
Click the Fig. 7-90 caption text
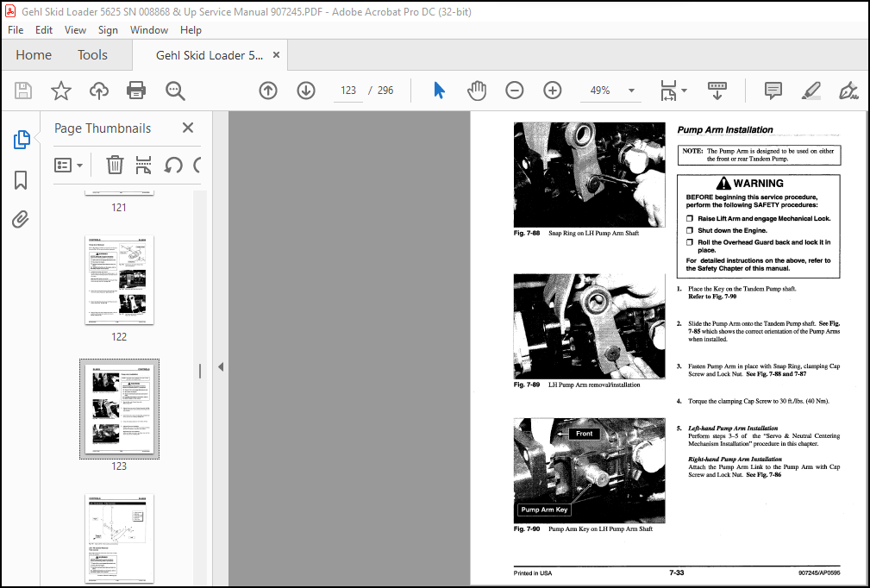tap(583, 529)
